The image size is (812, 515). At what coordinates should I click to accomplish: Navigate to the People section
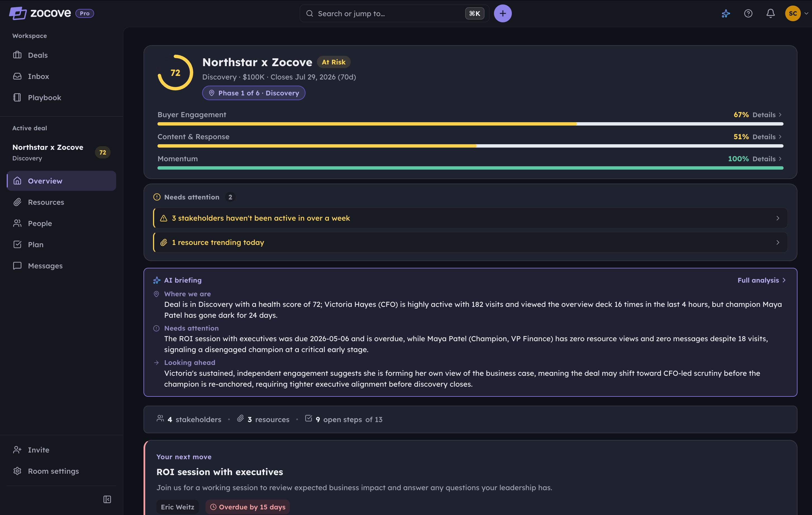pyautogui.click(x=61, y=223)
